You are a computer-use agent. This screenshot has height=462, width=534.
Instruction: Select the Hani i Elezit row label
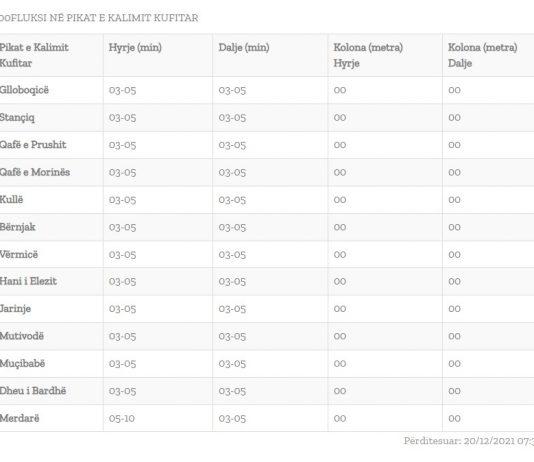(x=28, y=281)
